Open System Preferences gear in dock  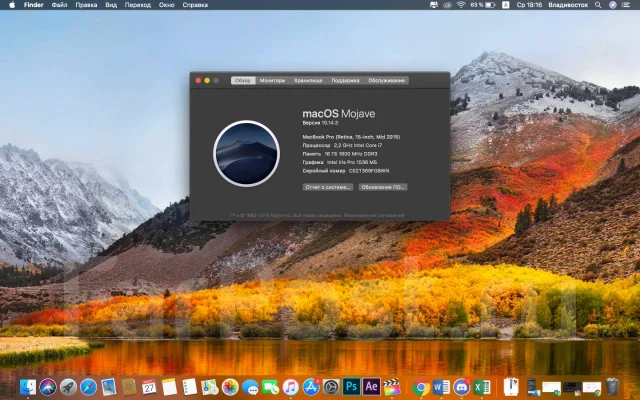[x=331, y=387]
